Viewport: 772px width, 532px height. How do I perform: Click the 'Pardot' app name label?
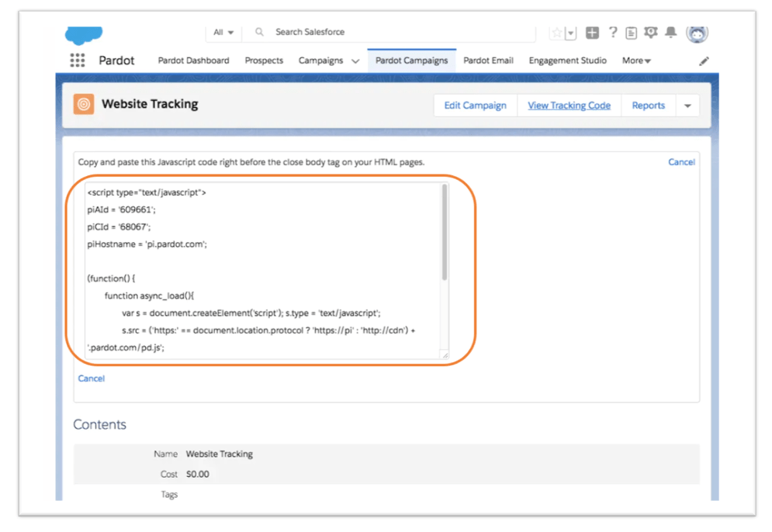116,60
